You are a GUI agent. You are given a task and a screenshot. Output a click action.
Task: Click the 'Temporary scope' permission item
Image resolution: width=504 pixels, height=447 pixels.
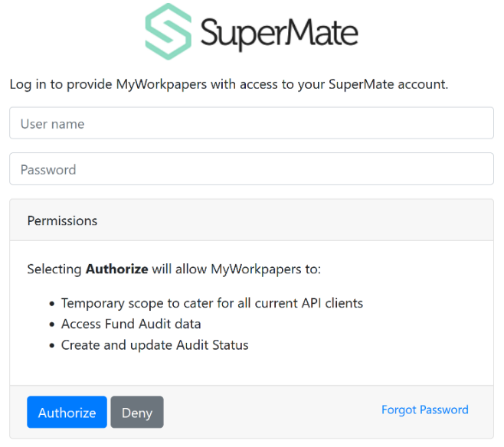[x=212, y=303]
